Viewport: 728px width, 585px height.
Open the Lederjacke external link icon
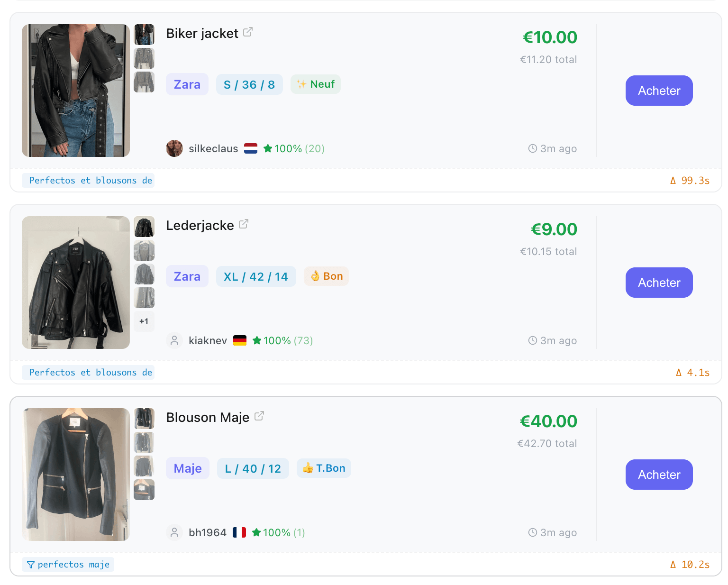[244, 223]
